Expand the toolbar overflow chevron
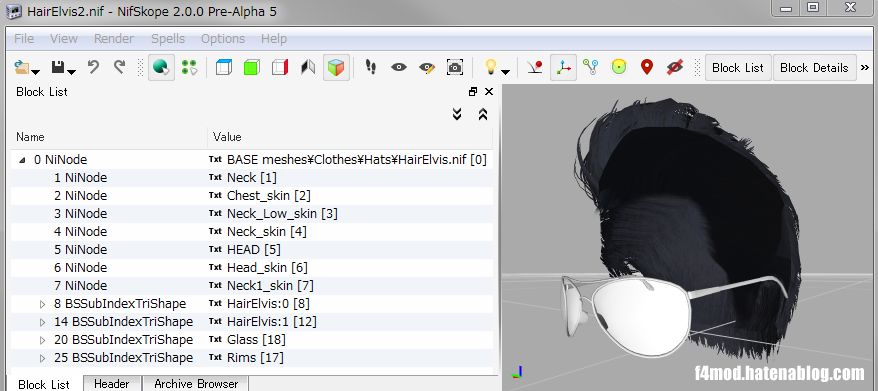 pos(865,68)
